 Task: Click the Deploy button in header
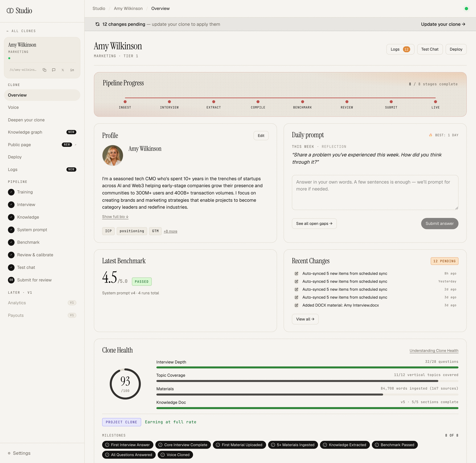pos(456,49)
